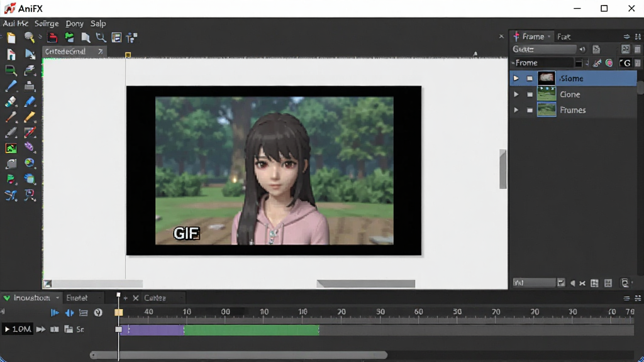The height and width of the screenshot is (362, 644).
Task: Click the 1.0M play button
Action: pyautogui.click(x=17, y=329)
